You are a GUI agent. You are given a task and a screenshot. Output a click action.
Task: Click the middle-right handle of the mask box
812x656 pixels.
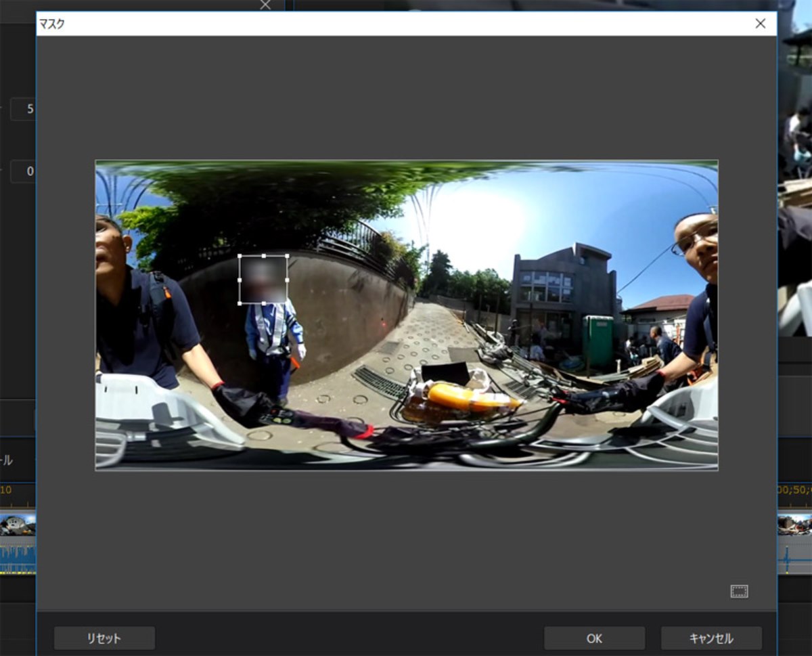point(287,280)
